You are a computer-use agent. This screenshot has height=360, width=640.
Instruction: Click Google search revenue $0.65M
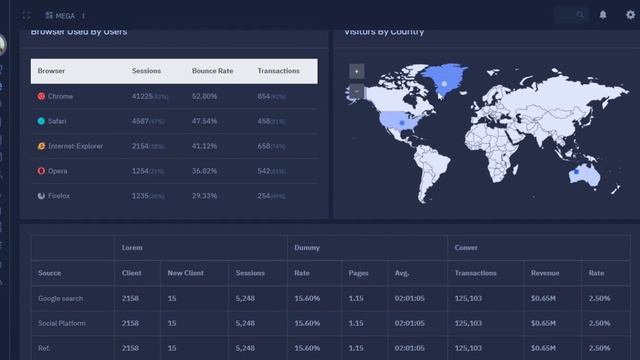[x=543, y=298]
